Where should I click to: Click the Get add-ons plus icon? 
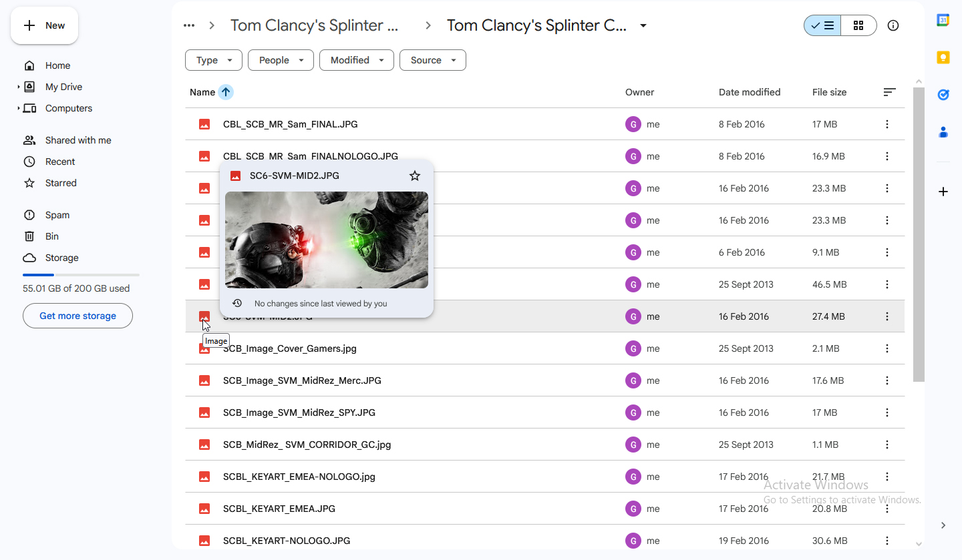(x=943, y=192)
